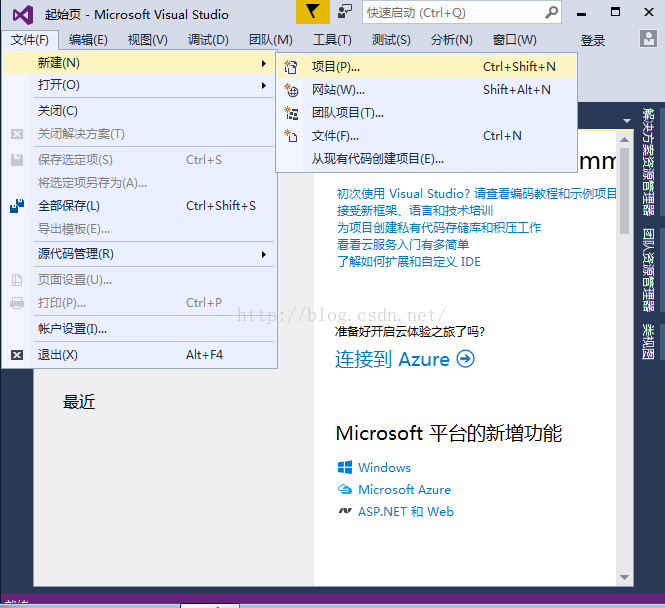Select 关闭(C) in File menu
Screen dimensions: 665x608
[x=140, y=111]
